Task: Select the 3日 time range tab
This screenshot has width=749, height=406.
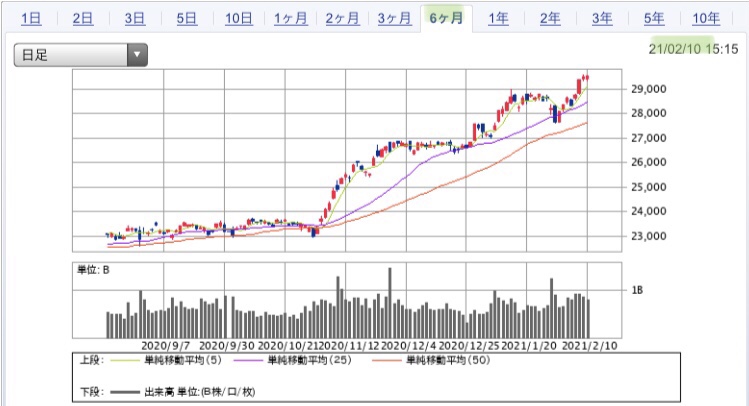Action: pos(135,19)
